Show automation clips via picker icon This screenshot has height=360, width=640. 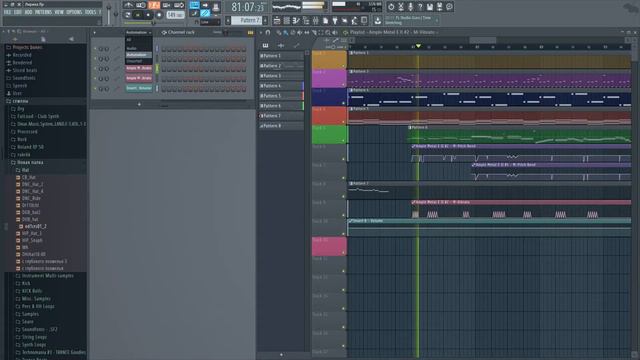pyautogui.click(x=296, y=45)
